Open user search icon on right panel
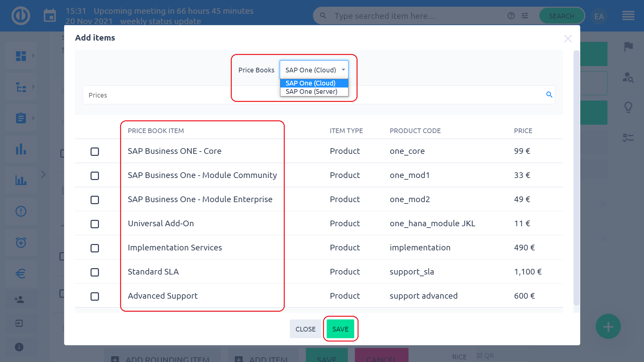Screen dimensions: 644x362 pyautogui.click(x=628, y=77)
